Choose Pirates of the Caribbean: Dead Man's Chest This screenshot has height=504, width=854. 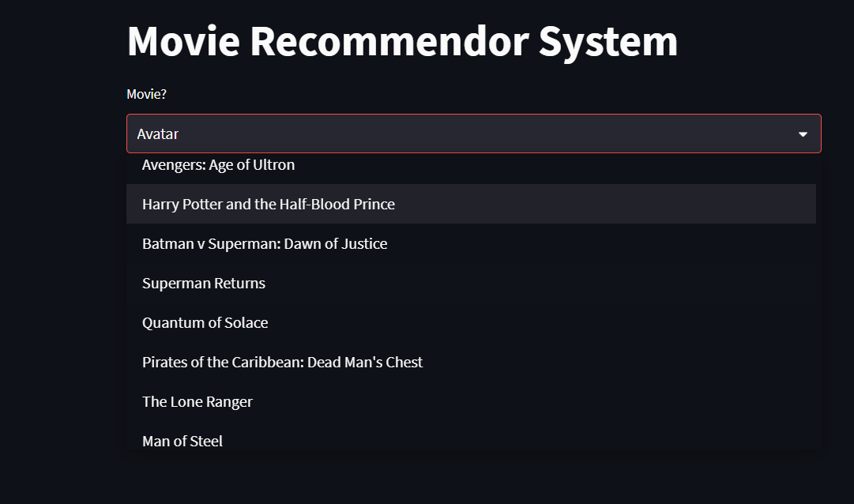(282, 362)
